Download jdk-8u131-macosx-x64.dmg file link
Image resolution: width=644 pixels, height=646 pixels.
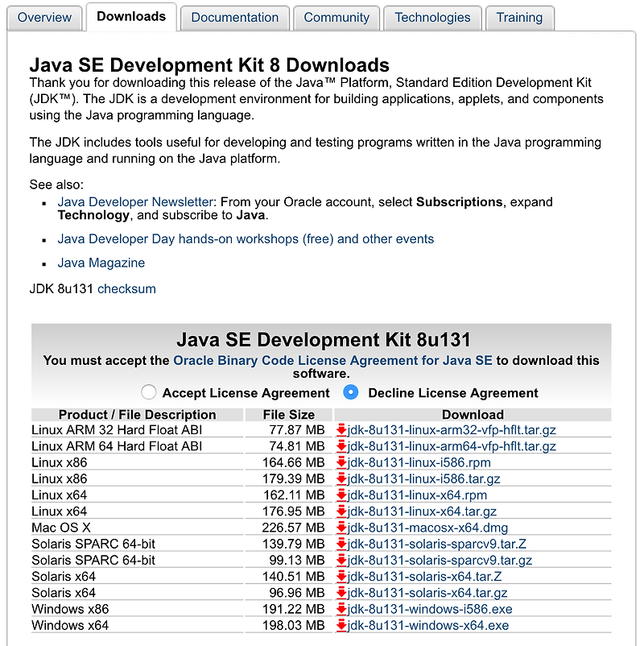point(427,528)
